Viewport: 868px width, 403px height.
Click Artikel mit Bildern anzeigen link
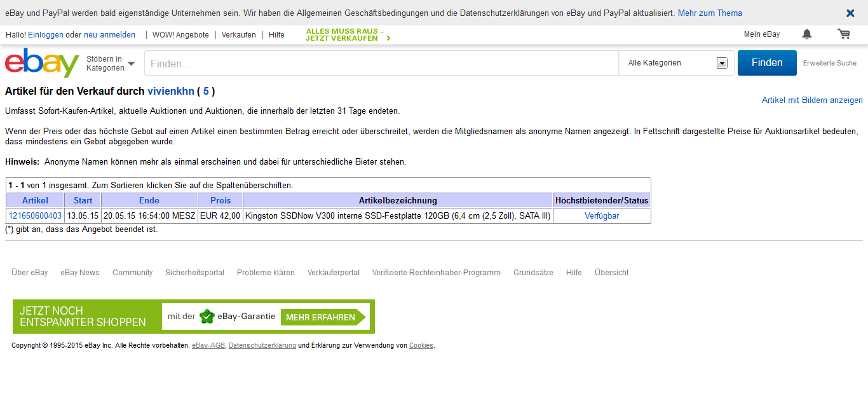(812, 100)
